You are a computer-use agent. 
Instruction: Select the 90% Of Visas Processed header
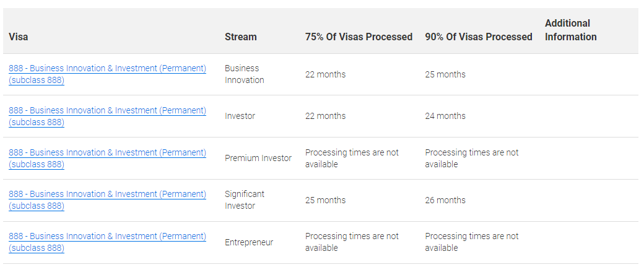click(479, 37)
